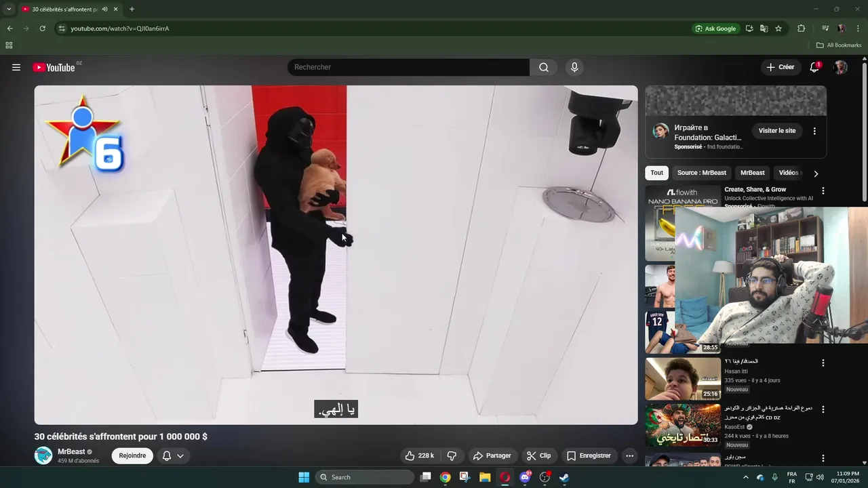View site information icon in address bar
Viewport: 868px width, 488px height.
coord(62,28)
